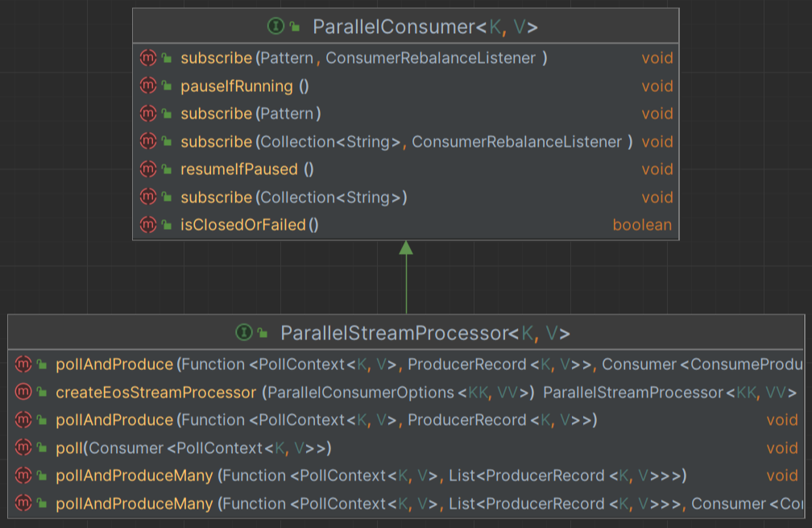Click the boolean return type of isClosedOrFailed
This screenshot has height=528, width=812.
pyautogui.click(x=642, y=225)
